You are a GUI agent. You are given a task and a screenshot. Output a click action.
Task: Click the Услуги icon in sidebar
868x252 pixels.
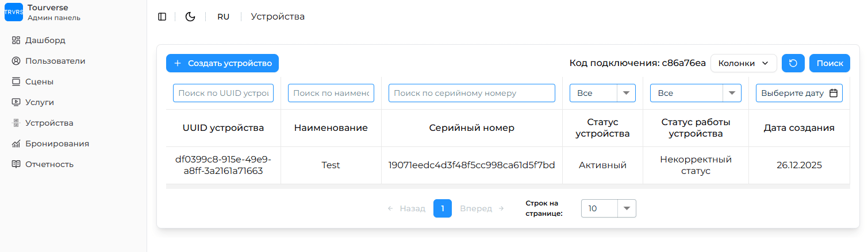tap(16, 102)
